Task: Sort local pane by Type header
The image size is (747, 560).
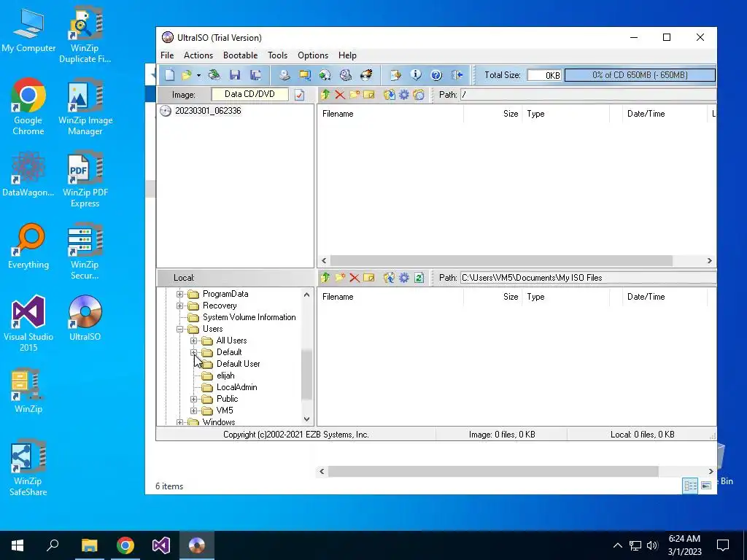Action: (x=566, y=297)
